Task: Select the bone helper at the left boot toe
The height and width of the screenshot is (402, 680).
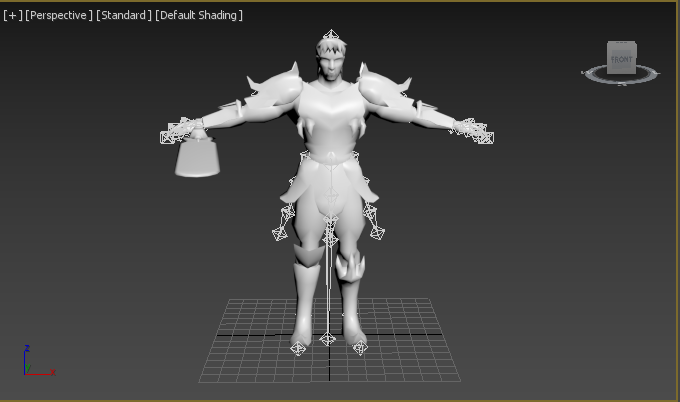Action: (x=298, y=348)
